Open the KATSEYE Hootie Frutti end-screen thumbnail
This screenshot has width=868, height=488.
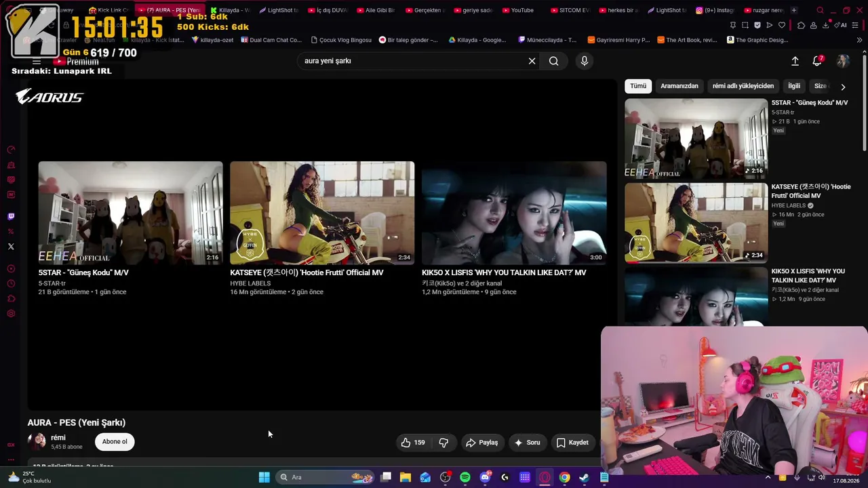click(x=322, y=213)
